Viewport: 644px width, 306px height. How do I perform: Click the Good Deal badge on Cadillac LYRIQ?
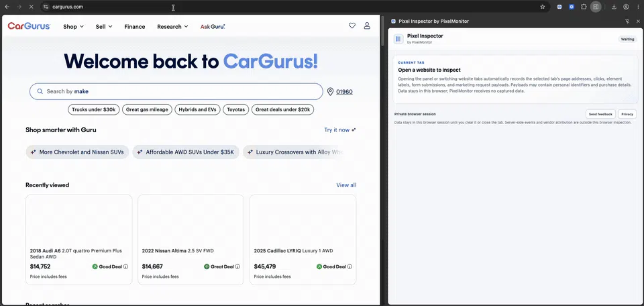[x=331, y=266]
